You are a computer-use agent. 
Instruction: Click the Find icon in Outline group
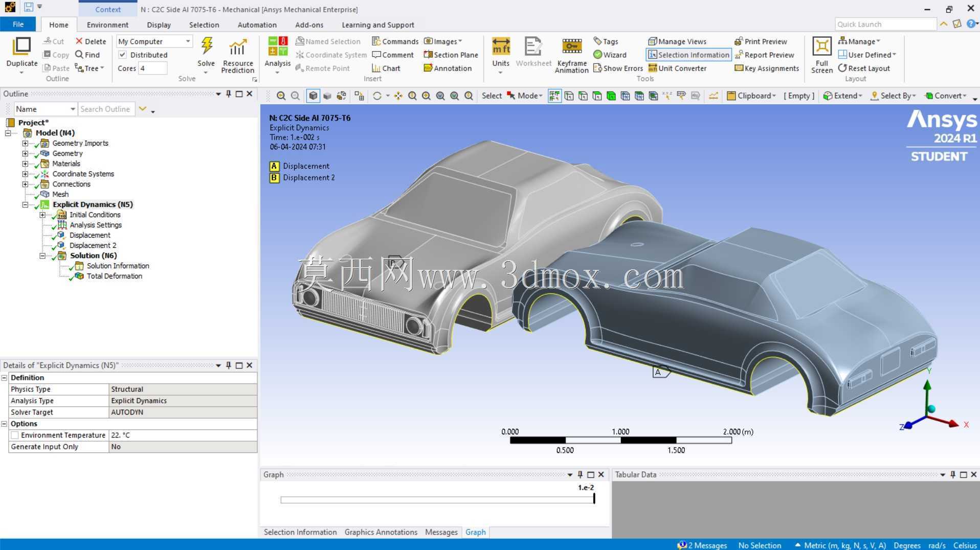coord(87,55)
